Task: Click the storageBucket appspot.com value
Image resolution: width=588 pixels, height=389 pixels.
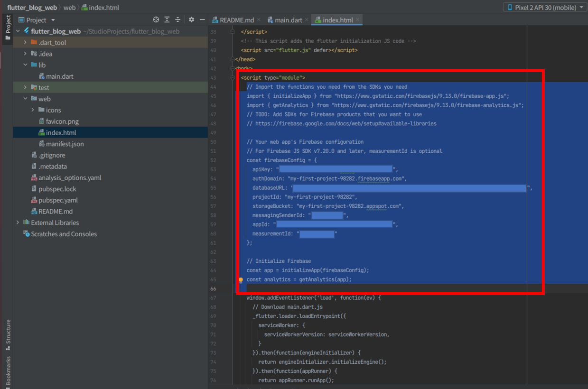Action: [348, 206]
